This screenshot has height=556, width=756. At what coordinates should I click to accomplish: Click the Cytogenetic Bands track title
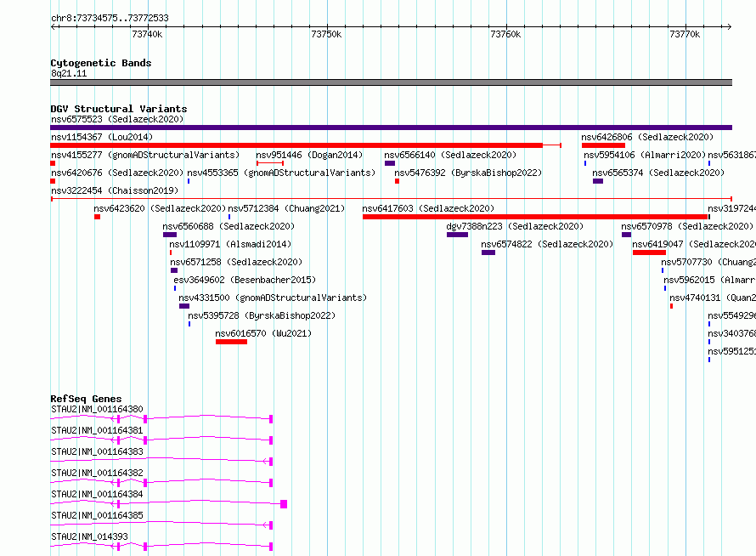coord(101,63)
